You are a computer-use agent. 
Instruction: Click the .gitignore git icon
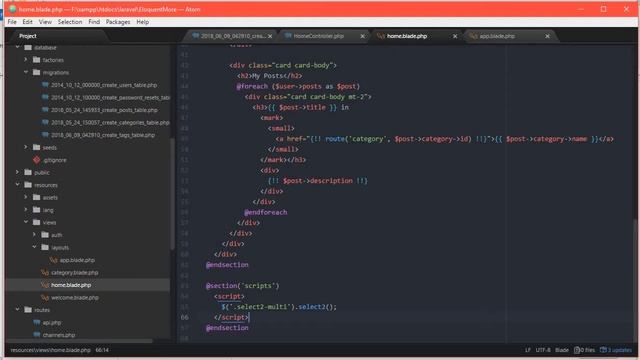point(37,160)
